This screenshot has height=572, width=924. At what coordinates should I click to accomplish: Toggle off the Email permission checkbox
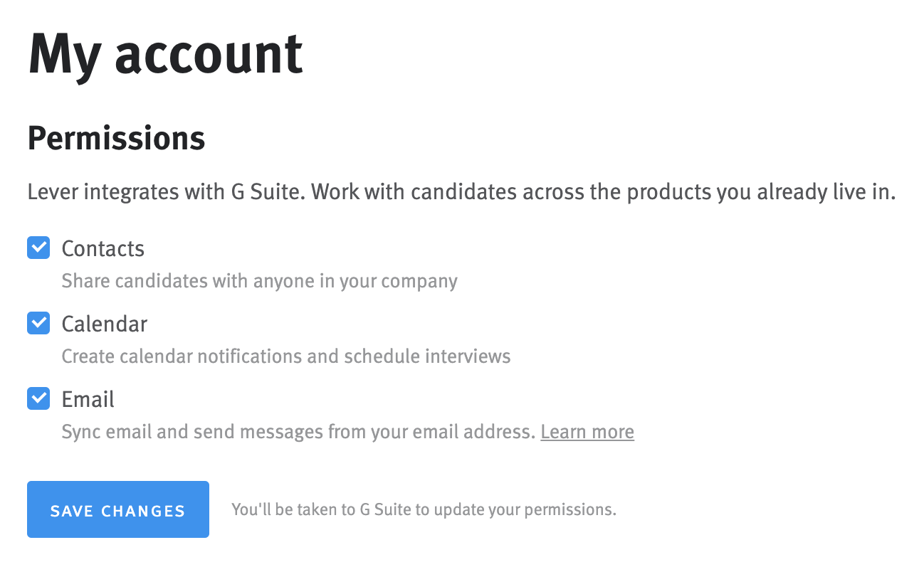pos(38,398)
